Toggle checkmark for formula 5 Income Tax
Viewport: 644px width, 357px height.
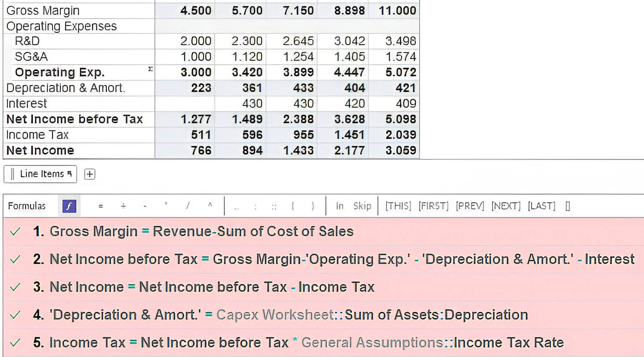(15, 343)
